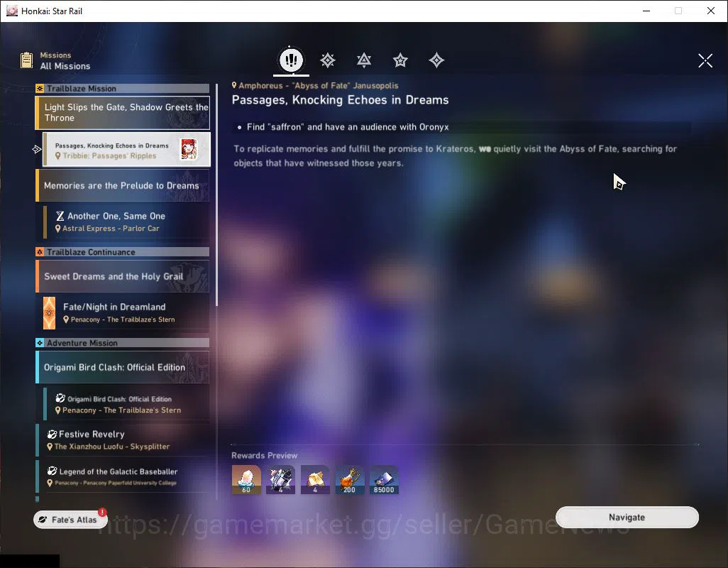Click hourglass icon beside Another One, Same One
This screenshot has height=568, width=728.
[60, 216]
